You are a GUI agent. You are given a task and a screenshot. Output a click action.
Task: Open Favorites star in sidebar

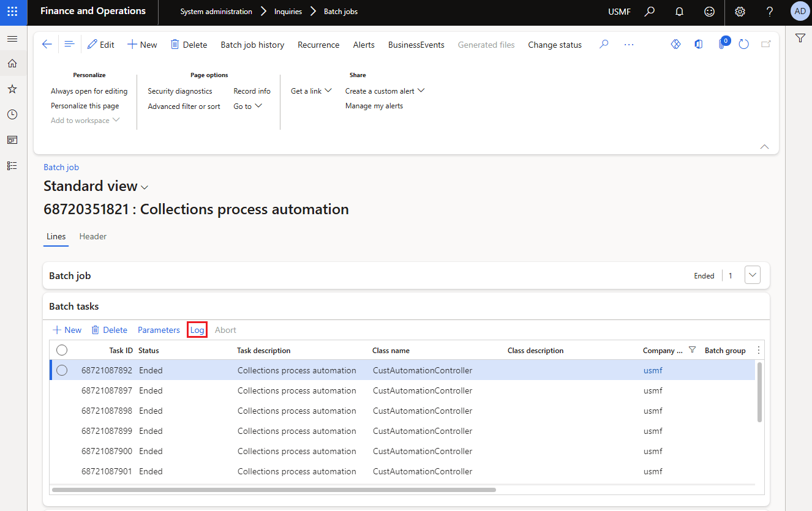[x=12, y=89]
